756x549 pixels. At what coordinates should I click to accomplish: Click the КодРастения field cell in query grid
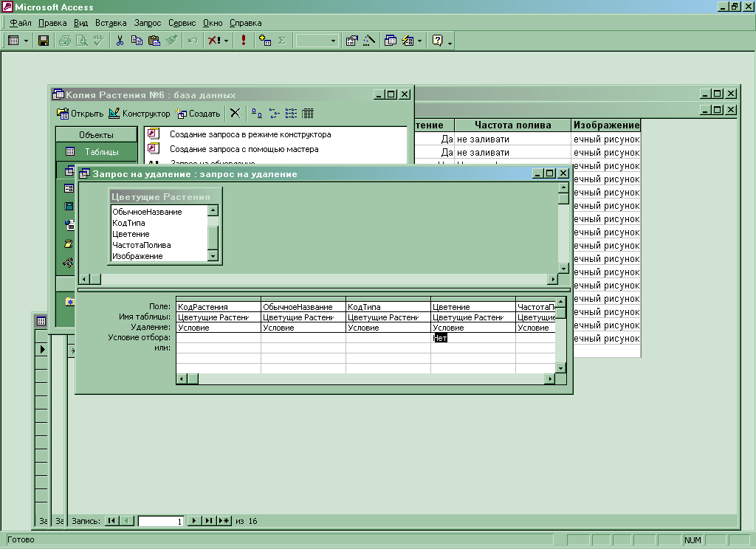pos(219,307)
